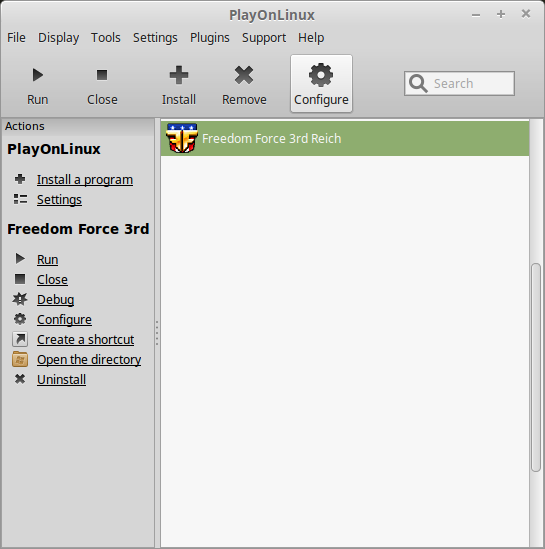Click the bug icon beside Debug
Image resolution: width=545 pixels, height=549 pixels.
coord(20,299)
